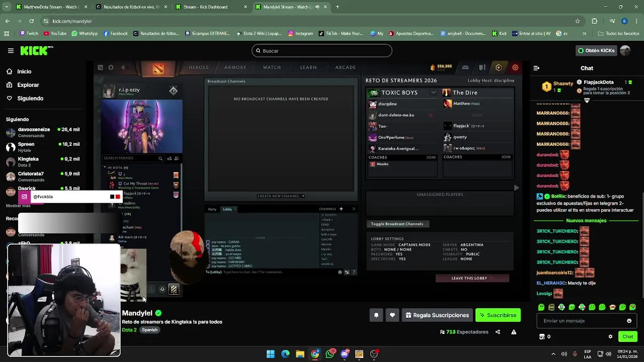The width and height of the screenshot is (644, 362).
Task: Open the emoji picker in message box
Action: coord(629,321)
